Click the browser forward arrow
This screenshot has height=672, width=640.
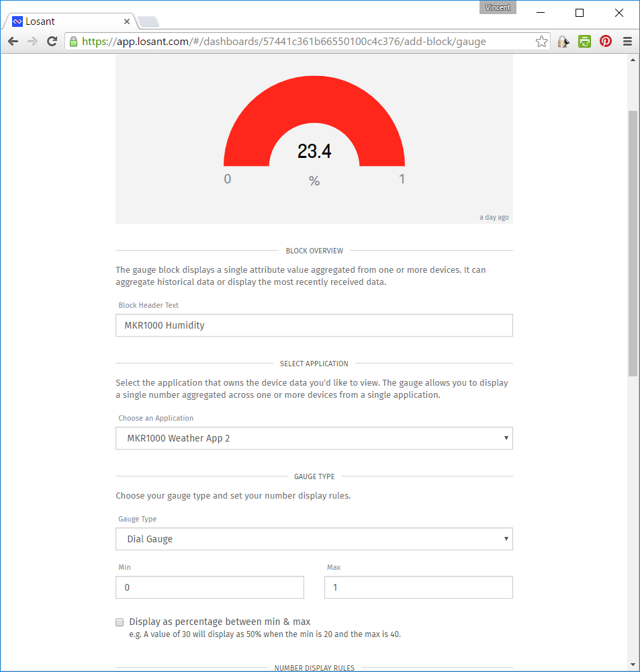tap(32, 42)
